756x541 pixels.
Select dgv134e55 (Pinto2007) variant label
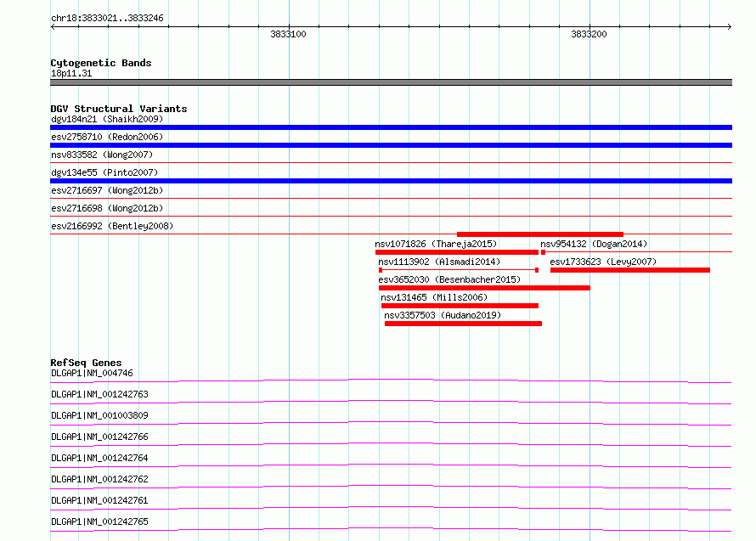(104, 172)
